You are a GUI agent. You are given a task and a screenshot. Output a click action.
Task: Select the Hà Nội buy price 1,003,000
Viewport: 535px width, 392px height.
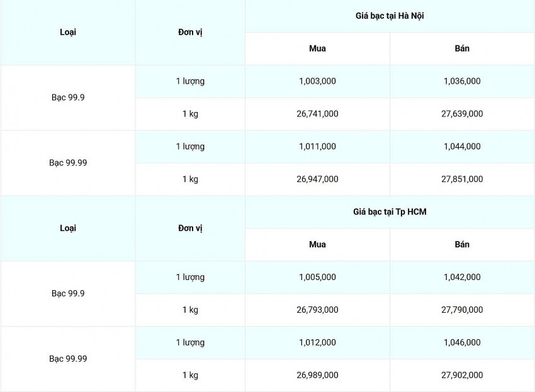tap(317, 81)
